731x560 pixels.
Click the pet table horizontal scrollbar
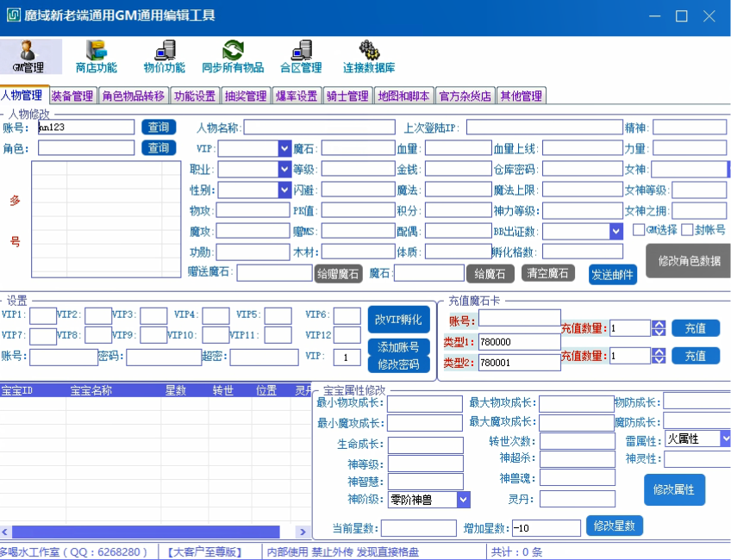(146, 532)
